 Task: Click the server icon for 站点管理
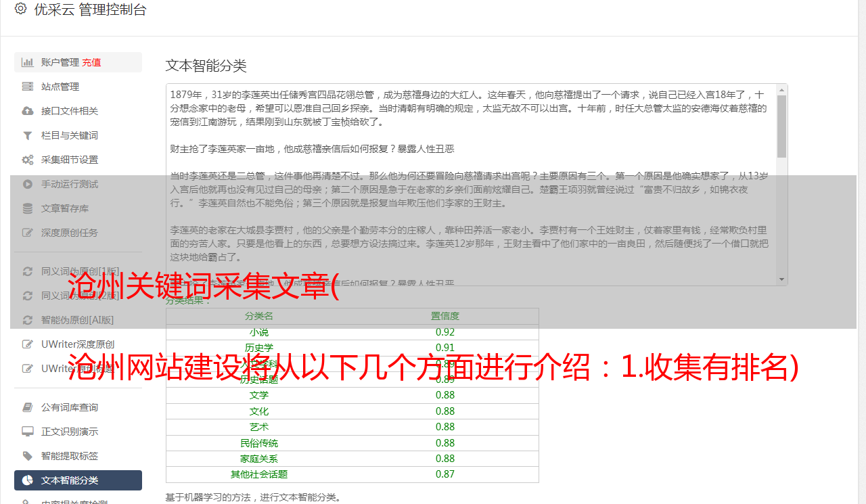click(28, 87)
